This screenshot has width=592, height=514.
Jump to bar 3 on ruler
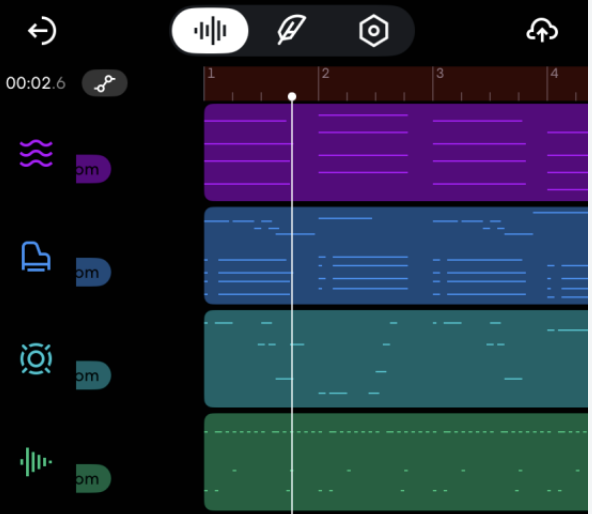(439, 74)
